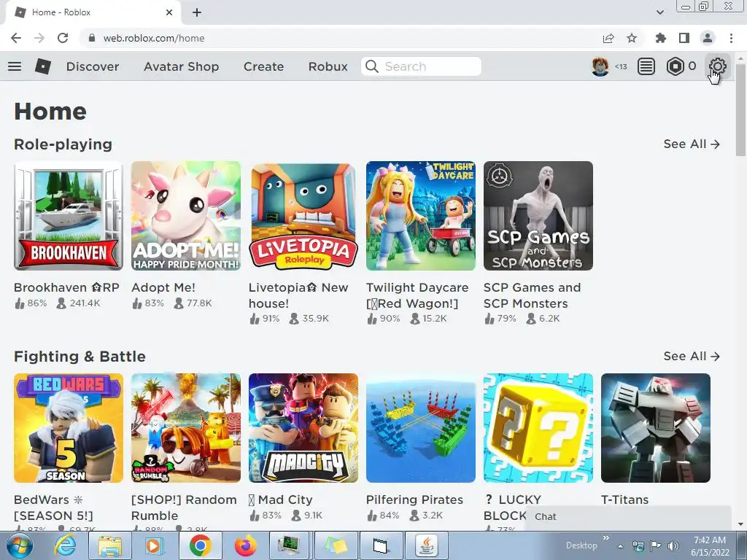The width and height of the screenshot is (747, 560).
Task: Open Adopt Me! game thumbnail
Action: click(x=186, y=216)
